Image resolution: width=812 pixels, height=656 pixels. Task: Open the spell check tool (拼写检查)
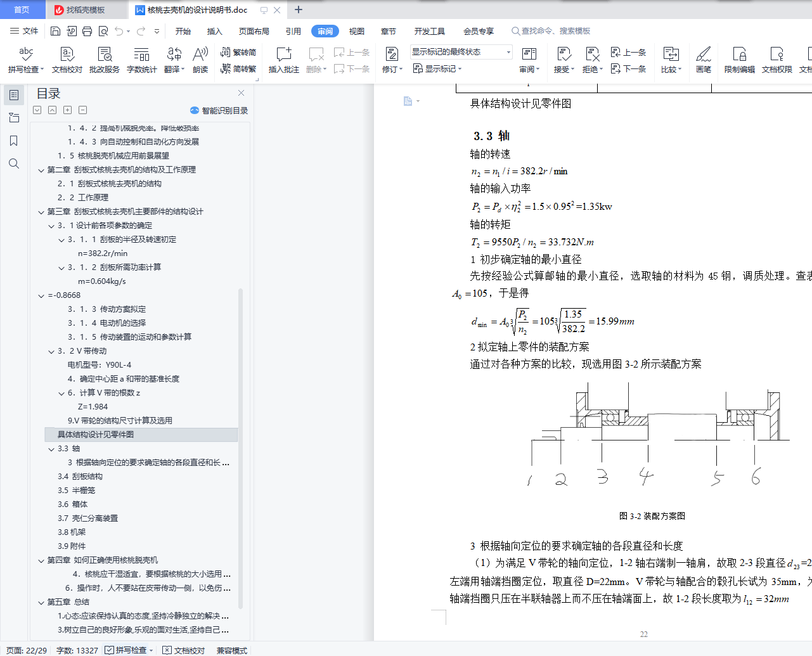[x=26, y=60]
